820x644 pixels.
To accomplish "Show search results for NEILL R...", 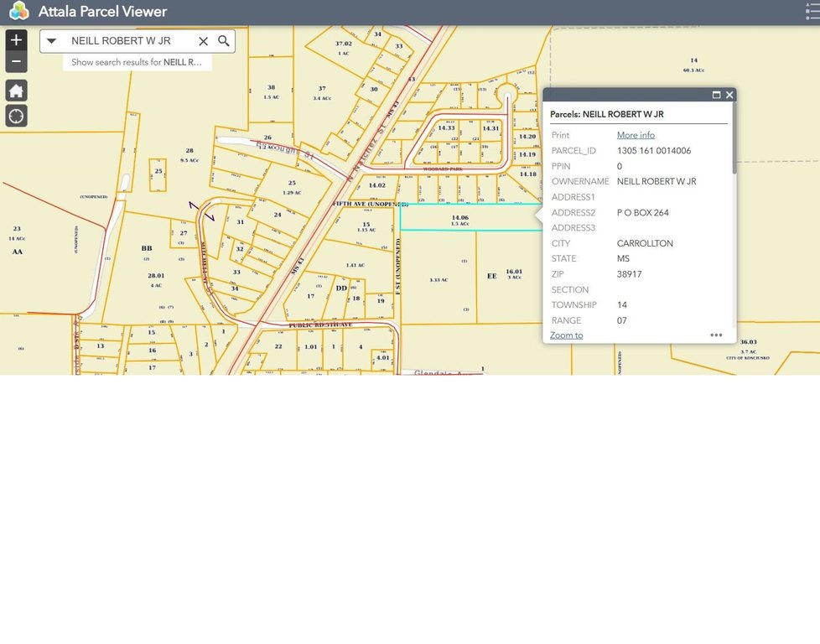I will click(137, 62).
